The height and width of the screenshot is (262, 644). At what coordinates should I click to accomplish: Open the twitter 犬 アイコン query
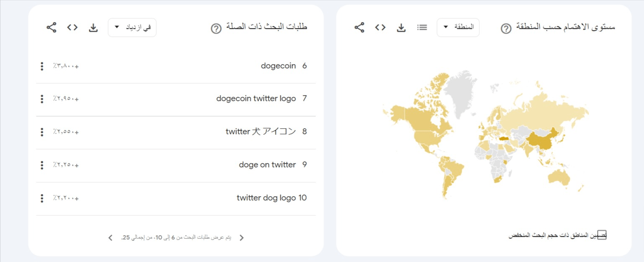(261, 132)
